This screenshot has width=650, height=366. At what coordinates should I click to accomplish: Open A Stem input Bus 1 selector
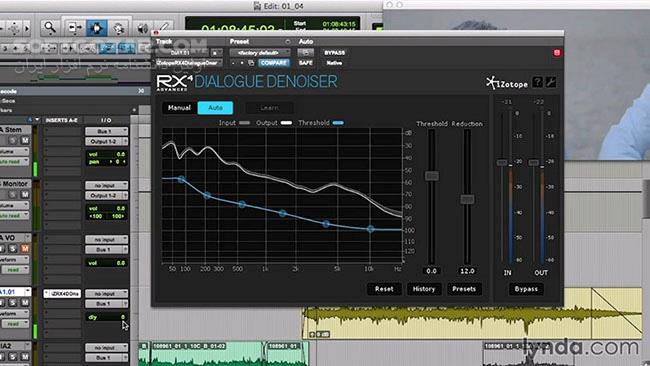pyautogui.click(x=107, y=131)
